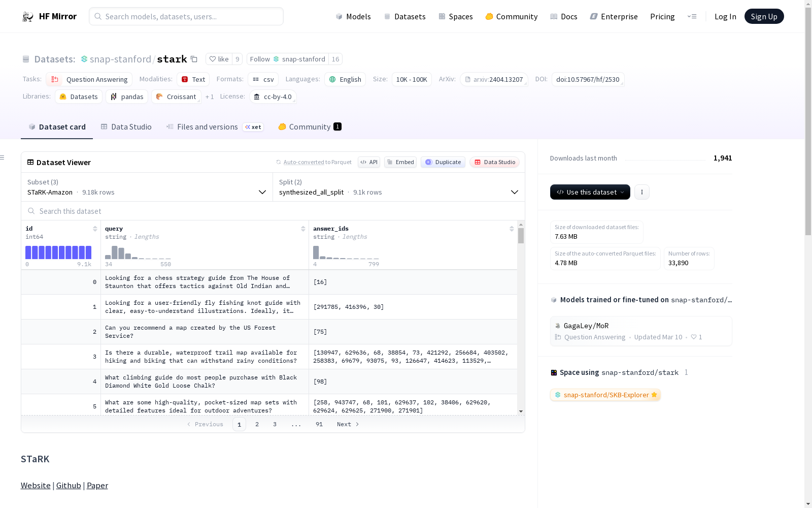Click the csv format tag
Screen dimensions: 812x508
(x=263, y=79)
